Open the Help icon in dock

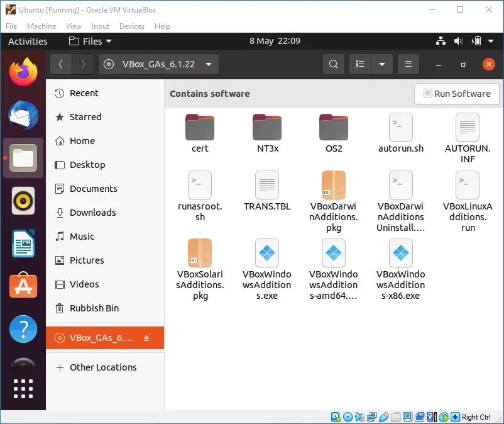point(23,329)
